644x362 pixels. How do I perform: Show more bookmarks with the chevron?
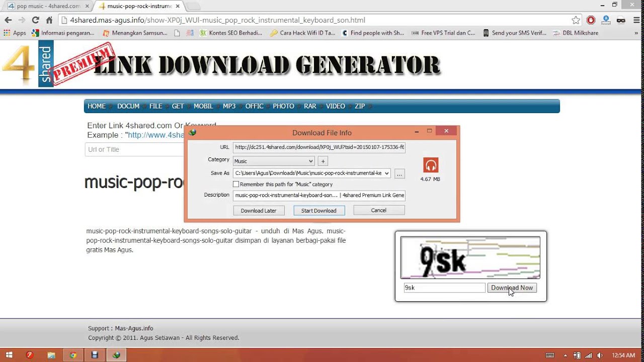(636, 33)
